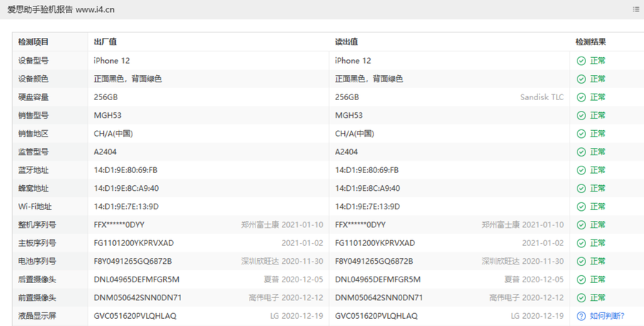Click the '检测项目' column header
This screenshot has width=644, height=326.
[x=33, y=41]
